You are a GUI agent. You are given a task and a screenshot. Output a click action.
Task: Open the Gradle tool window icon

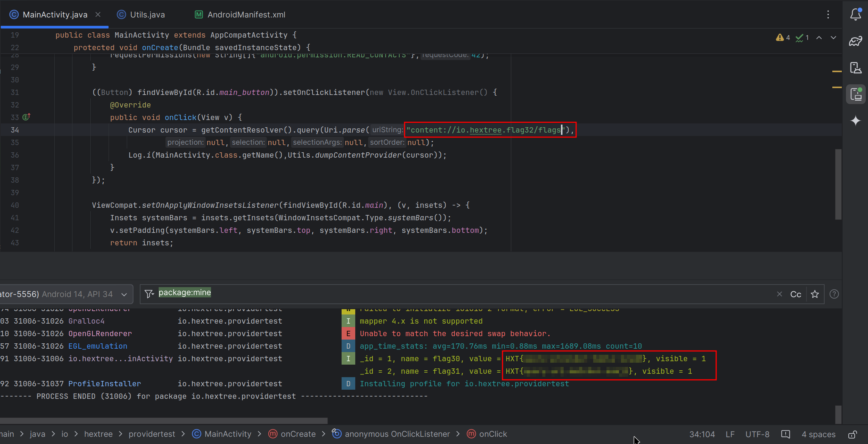pos(855,41)
